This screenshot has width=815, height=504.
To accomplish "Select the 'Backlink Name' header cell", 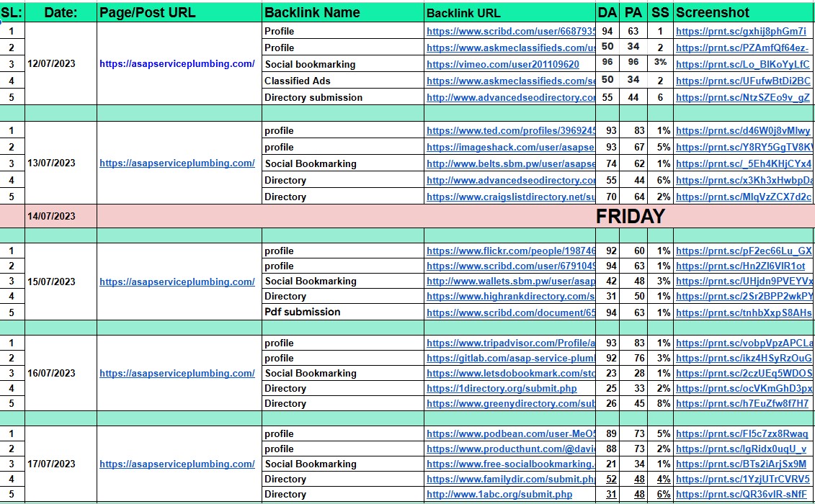I will tap(343, 12).
